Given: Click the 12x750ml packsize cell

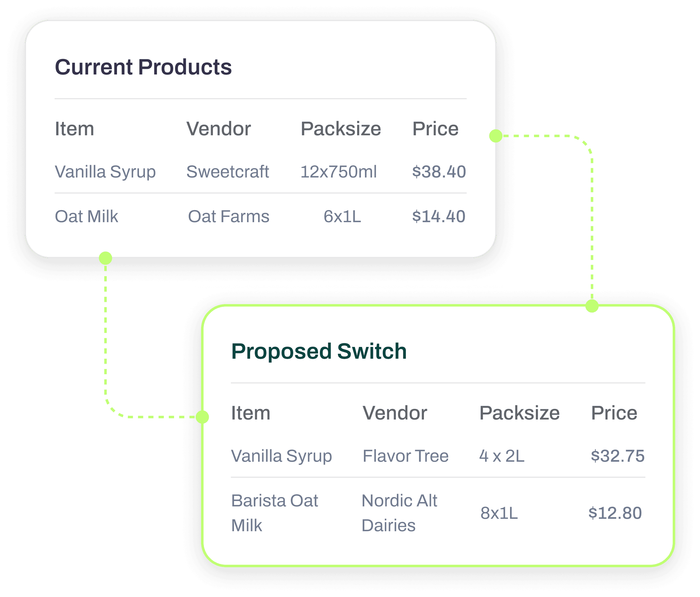Looking at the screenshot, I should [339, 172].
